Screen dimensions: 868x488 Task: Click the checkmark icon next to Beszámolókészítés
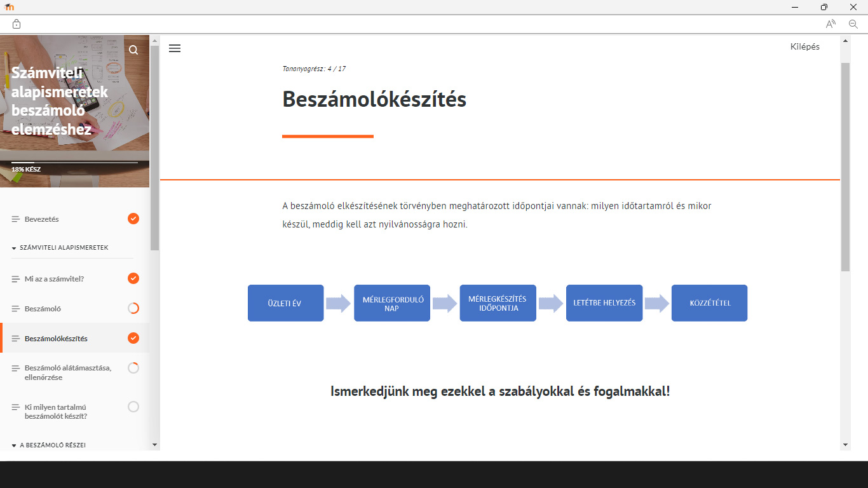click(x=133, y=338)
